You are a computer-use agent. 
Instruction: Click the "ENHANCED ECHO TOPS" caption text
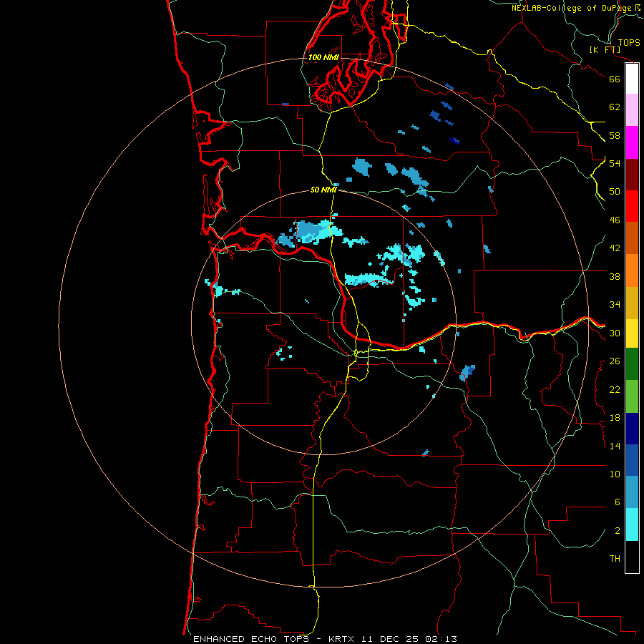point(251,639)
